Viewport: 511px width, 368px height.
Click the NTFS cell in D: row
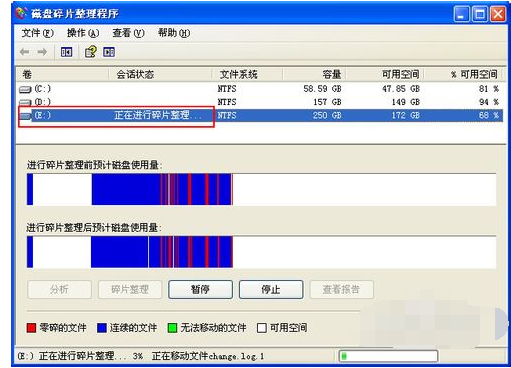(227, 102)
